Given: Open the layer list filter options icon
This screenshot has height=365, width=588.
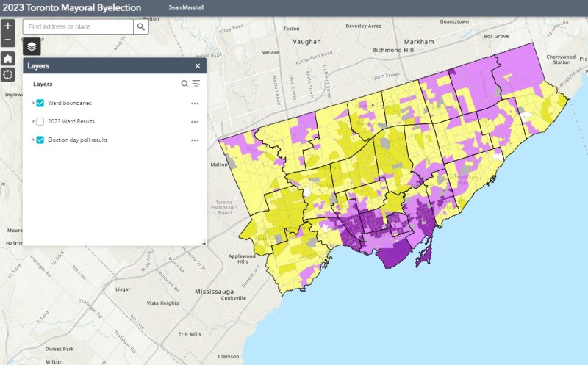Looking at the screenshot, I should click(x=196, y=84).
